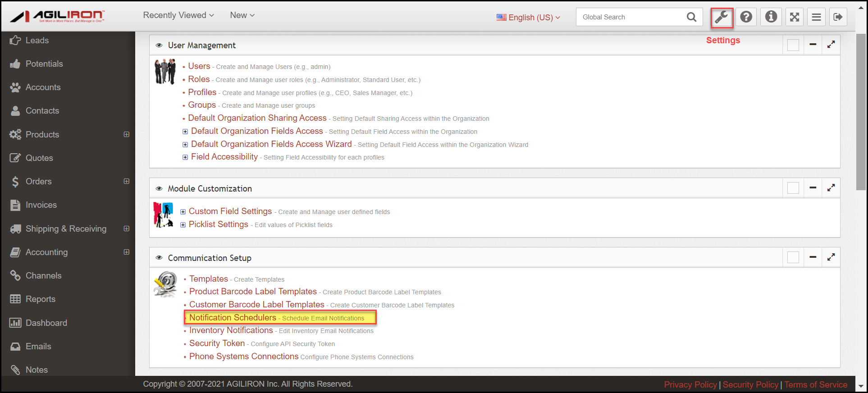
Task: Expand the Products submenu plus icon
Action: (x=127, y=134)
